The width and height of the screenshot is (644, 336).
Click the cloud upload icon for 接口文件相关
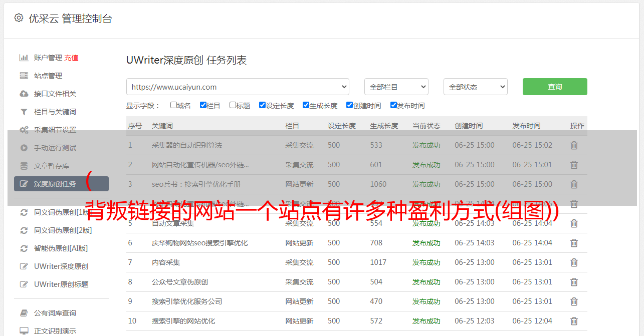[24, 94]
